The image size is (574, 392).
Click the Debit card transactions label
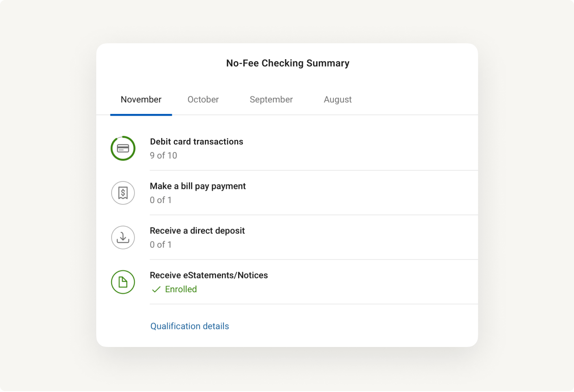(196, 141)
